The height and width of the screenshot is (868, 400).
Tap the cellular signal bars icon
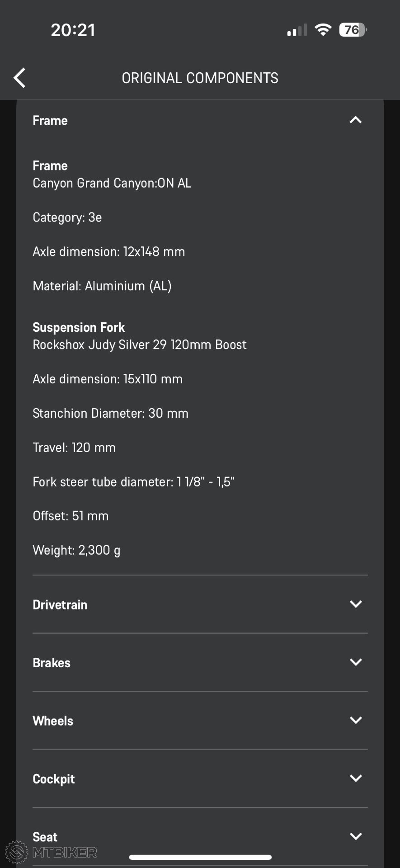[x=297, y=30]
